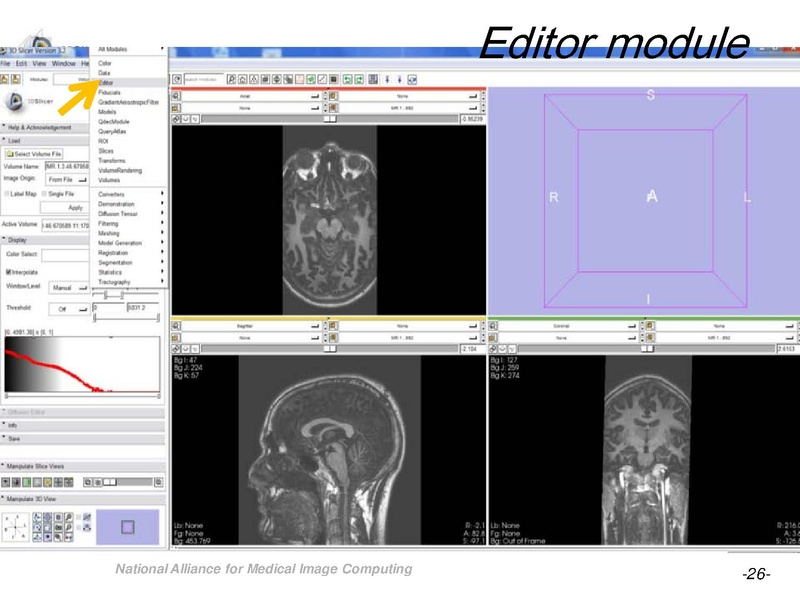Expand the Info section
800x600 pixels.
(83, 425)
